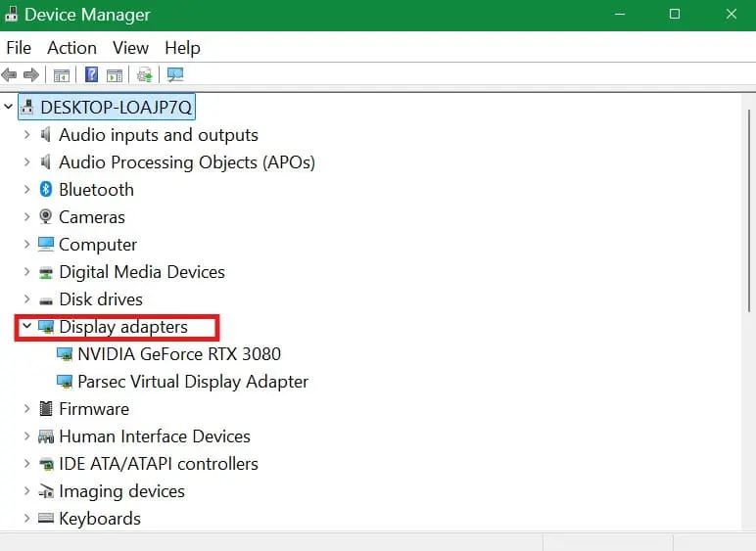Expand the Bluetooth category chevron
This screenshot has width=756, height=551.
click(27, 190)
